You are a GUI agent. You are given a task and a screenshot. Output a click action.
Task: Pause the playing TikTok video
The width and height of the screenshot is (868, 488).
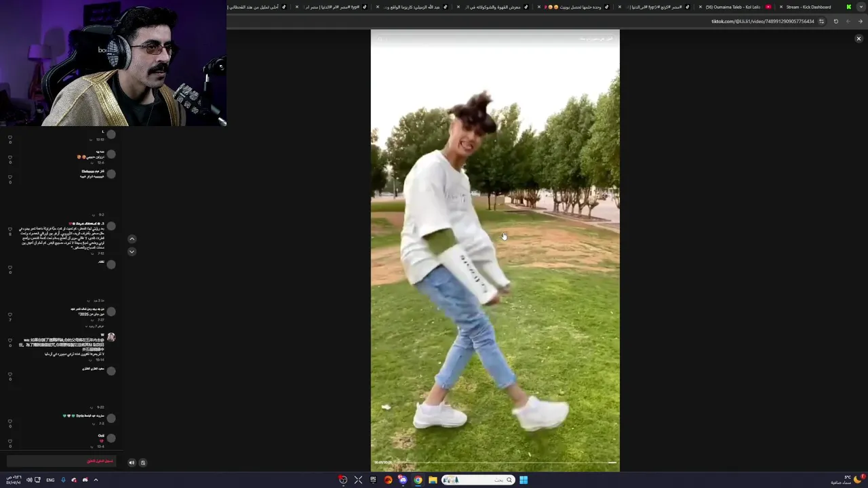(x=495, y=251)
